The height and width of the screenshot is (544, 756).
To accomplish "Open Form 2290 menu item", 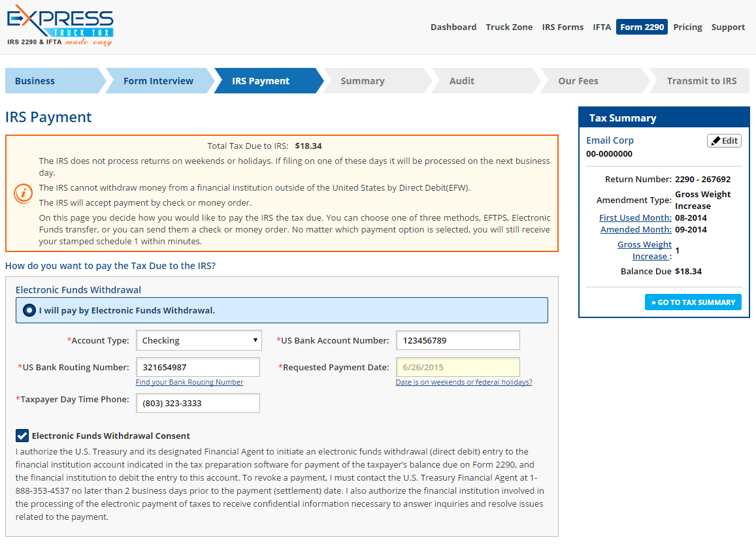I will (642, 27).
